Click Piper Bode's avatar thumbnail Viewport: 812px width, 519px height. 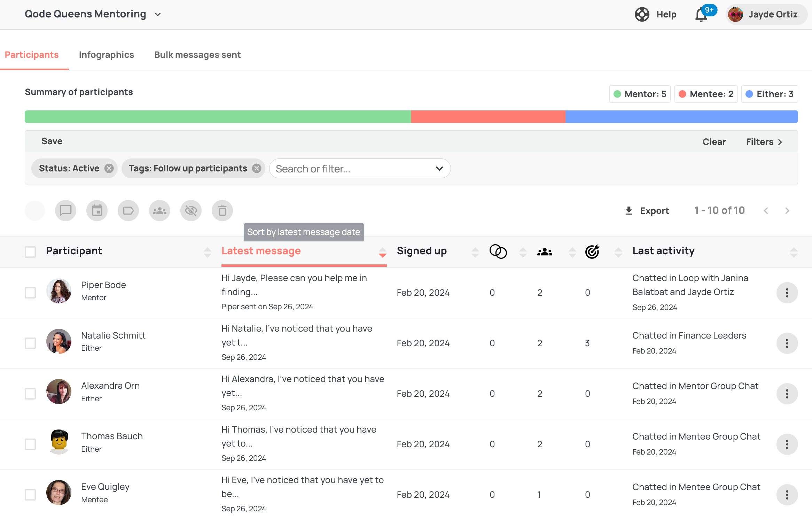pos(59,291)
